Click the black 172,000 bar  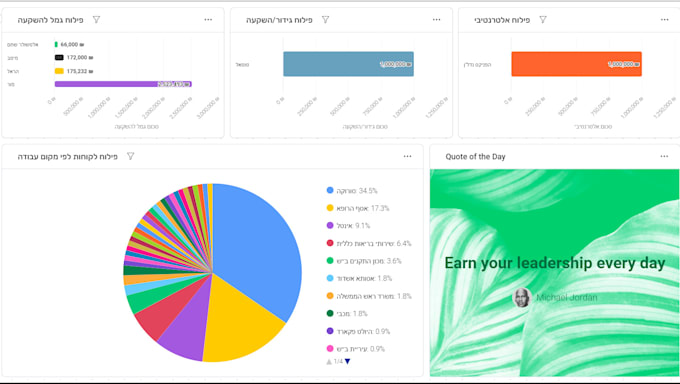(59, 57)
